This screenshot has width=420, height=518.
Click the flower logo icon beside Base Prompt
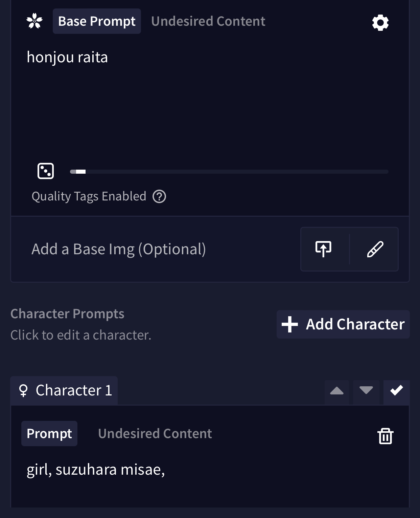click(34, 21)
